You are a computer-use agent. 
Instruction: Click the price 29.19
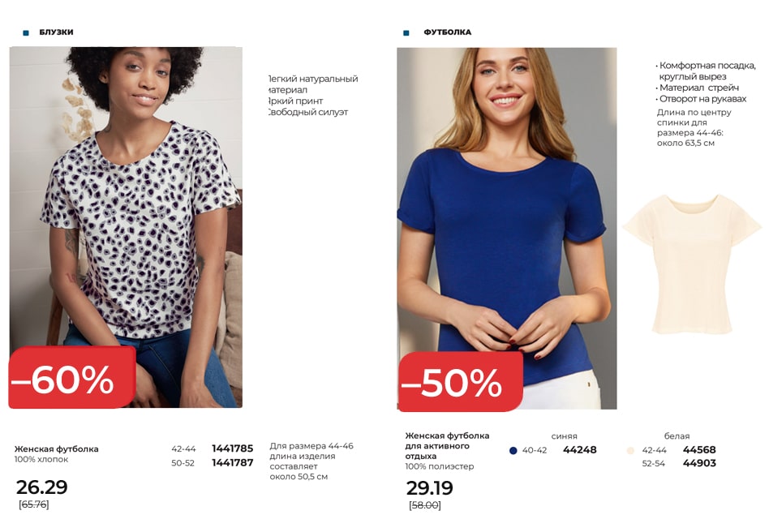click(x=430, y=488)
